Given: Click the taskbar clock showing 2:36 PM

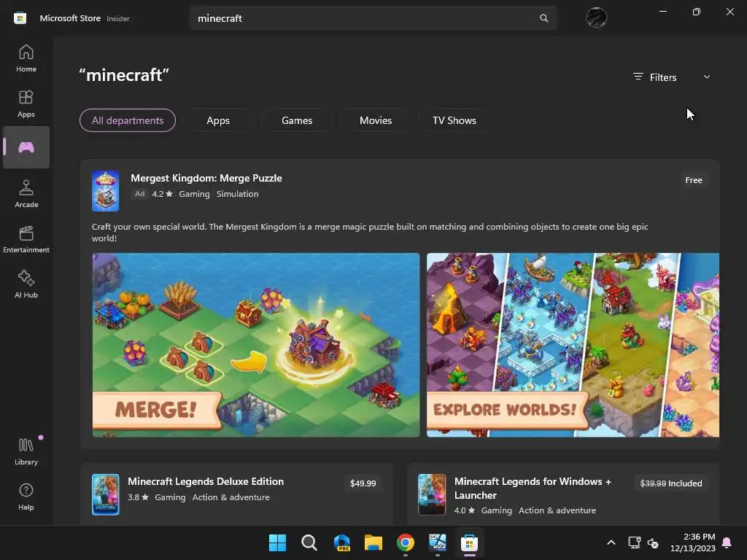Looking at the screenshot, I should [693, 542].
